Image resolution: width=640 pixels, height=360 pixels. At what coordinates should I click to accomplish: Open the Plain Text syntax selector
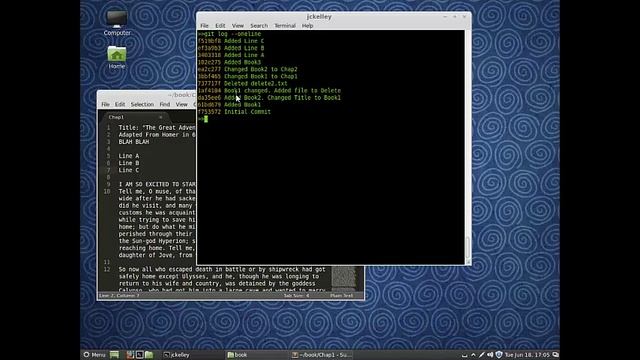[x=342, y=296]
